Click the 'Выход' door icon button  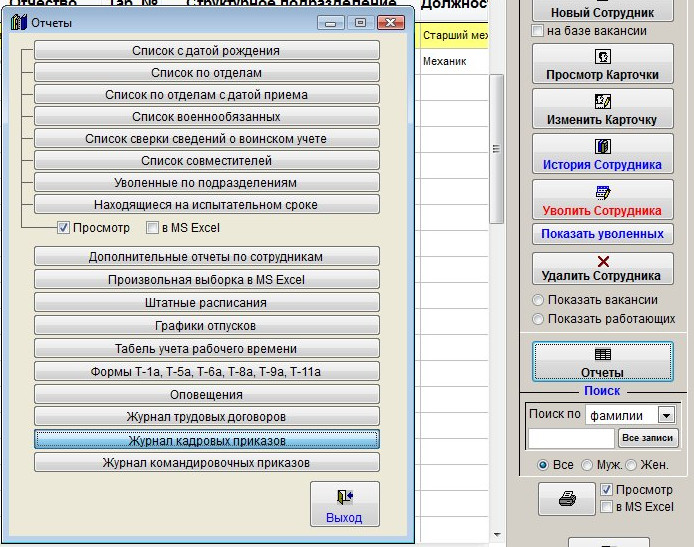pyautogui.click(x=345, y=504)
